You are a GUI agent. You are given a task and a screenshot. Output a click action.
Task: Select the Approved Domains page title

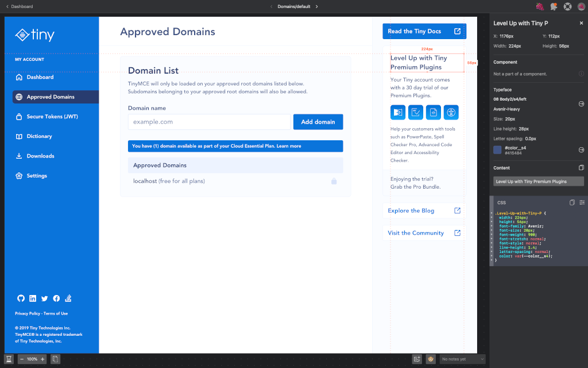(168, 32)
